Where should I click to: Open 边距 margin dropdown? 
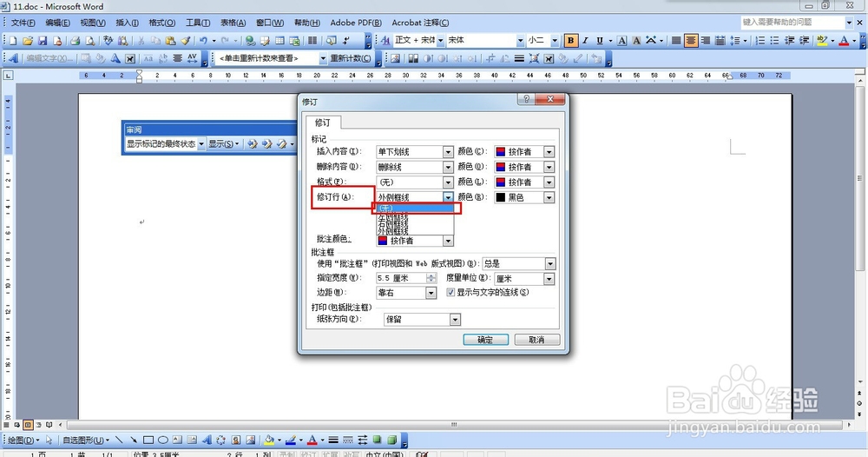point(431,293)
